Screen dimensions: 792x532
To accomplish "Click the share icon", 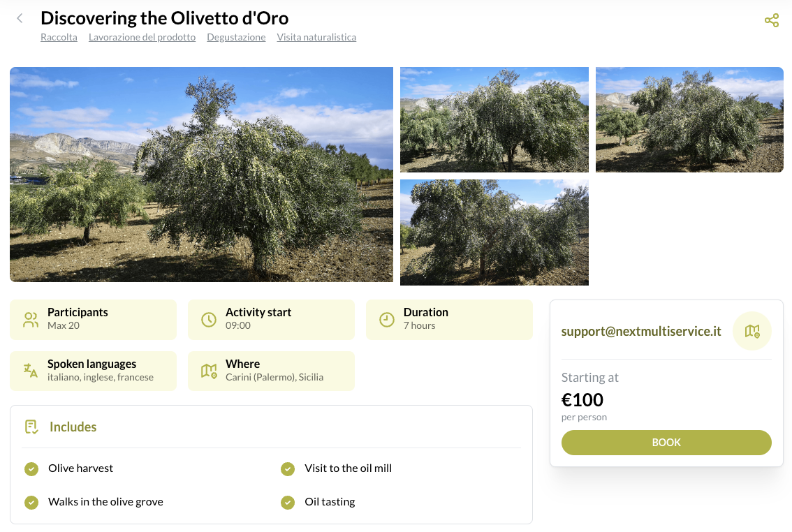I will click(772, 20).
